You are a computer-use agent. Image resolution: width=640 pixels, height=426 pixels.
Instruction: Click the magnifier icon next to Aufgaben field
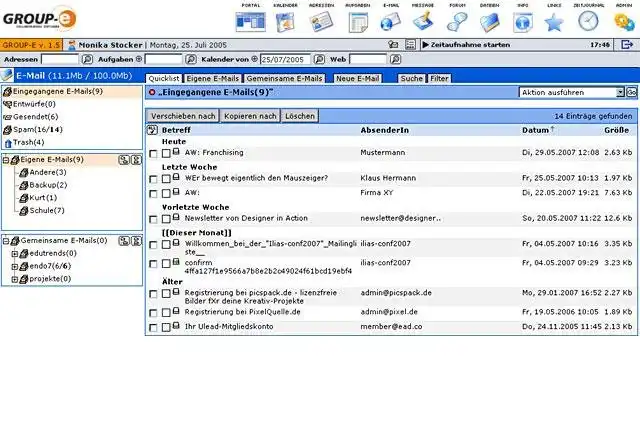coord(191,59)
